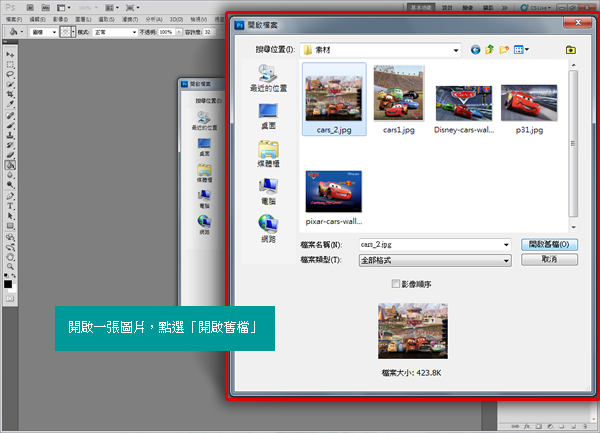Screen dimensions: 600x433
Task: Show more workspaces via double chevron
Action: 504,8
